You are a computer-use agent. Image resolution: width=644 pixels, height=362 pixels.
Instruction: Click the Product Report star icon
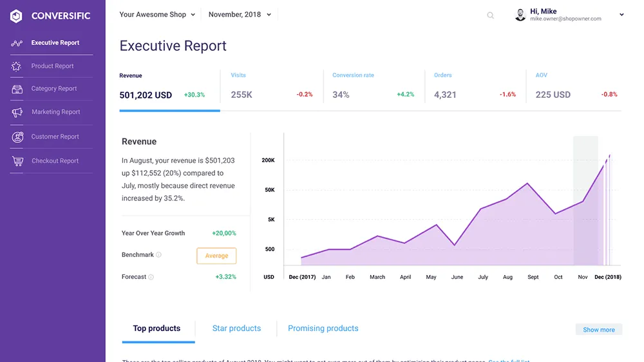click(17, 66)
